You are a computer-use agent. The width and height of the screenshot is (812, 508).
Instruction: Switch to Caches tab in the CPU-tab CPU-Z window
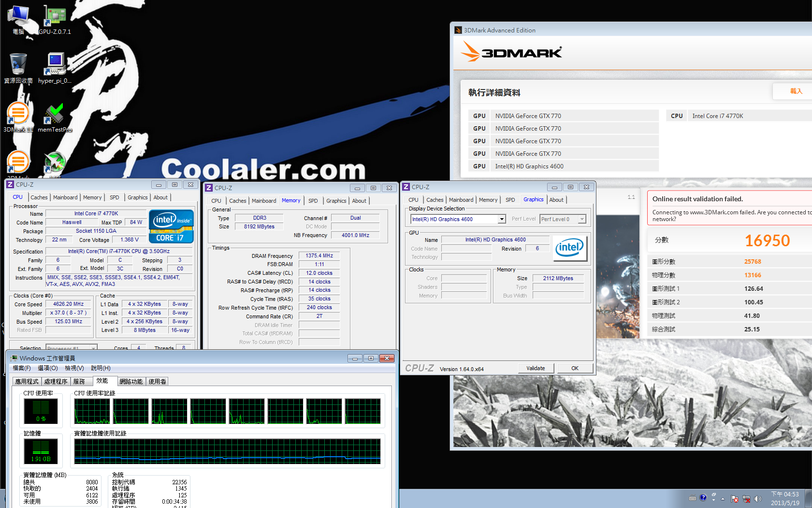point(39,197)
